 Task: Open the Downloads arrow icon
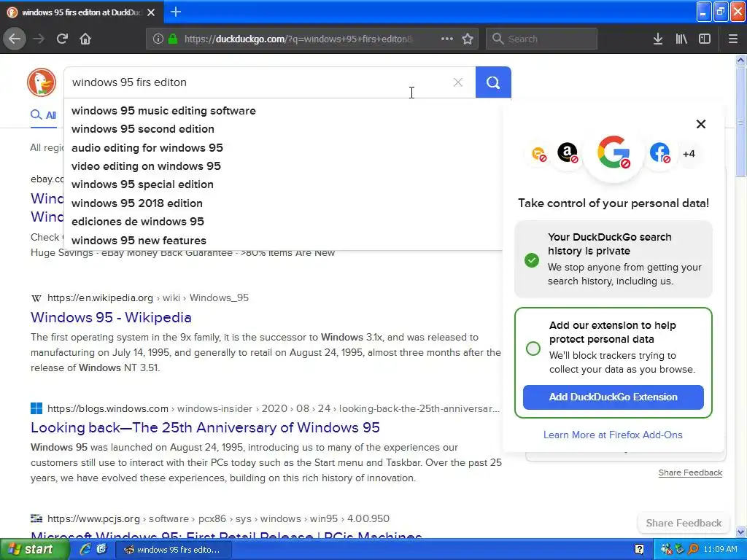(657, 39)
